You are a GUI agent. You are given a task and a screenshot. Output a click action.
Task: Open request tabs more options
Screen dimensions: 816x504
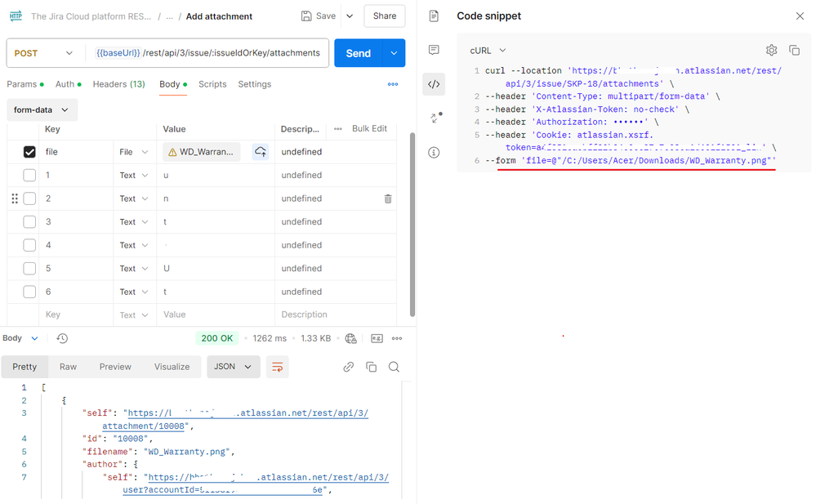point(393,84)
